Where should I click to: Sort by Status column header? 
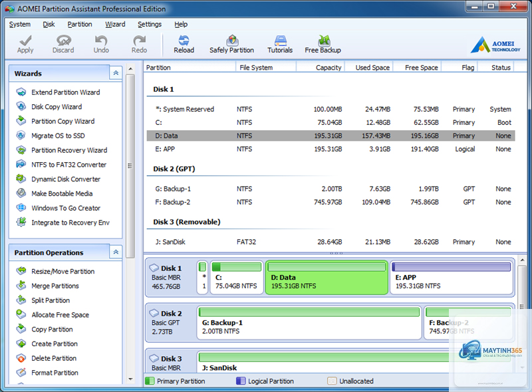coord(496,67)
